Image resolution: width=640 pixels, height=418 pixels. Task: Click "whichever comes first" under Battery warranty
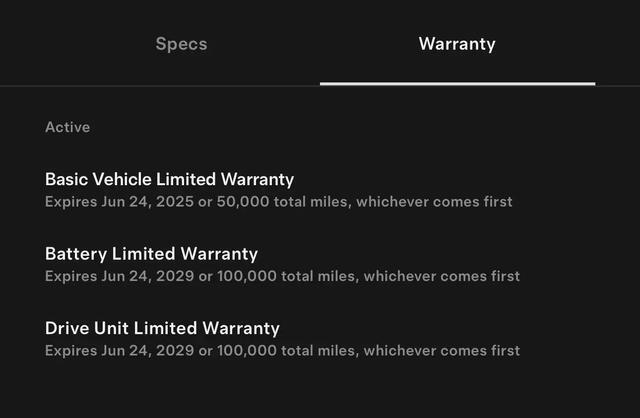pos(441,276)
